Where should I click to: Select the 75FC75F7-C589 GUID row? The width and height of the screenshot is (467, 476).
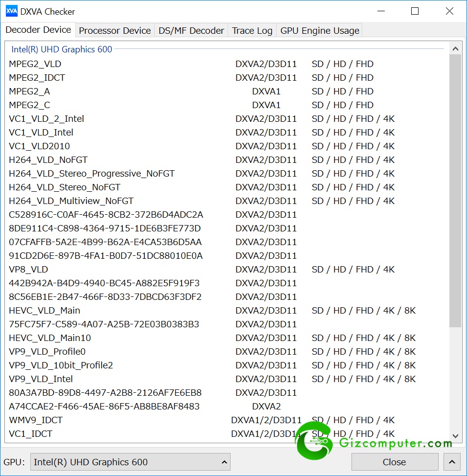pyautogui.click(x=226, y=324)
